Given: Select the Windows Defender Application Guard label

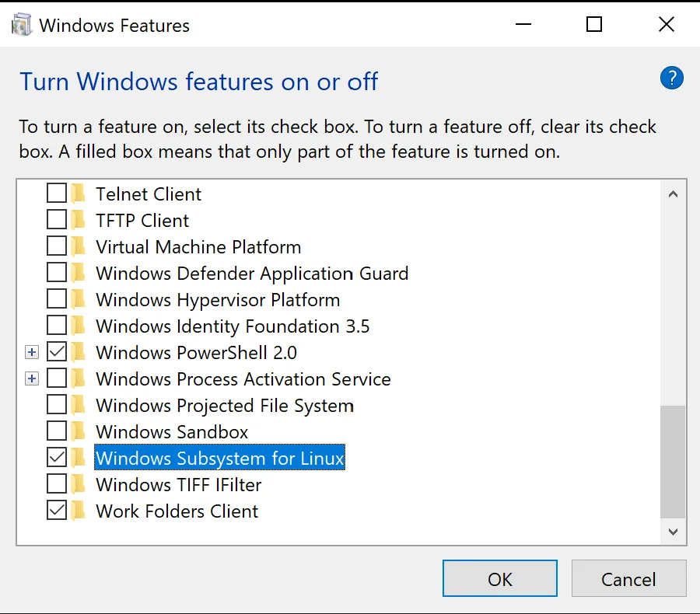Looking at the screenshot, I should click(252, 274).
